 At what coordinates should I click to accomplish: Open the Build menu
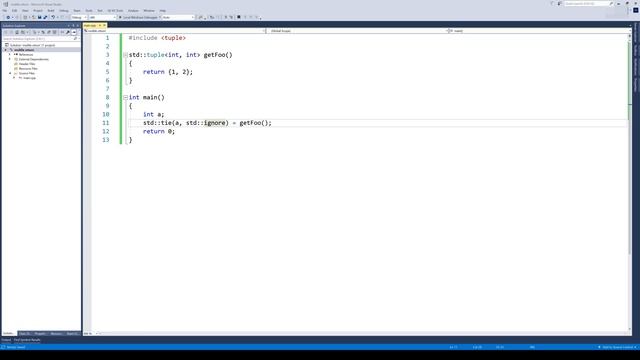pos(51,11)
